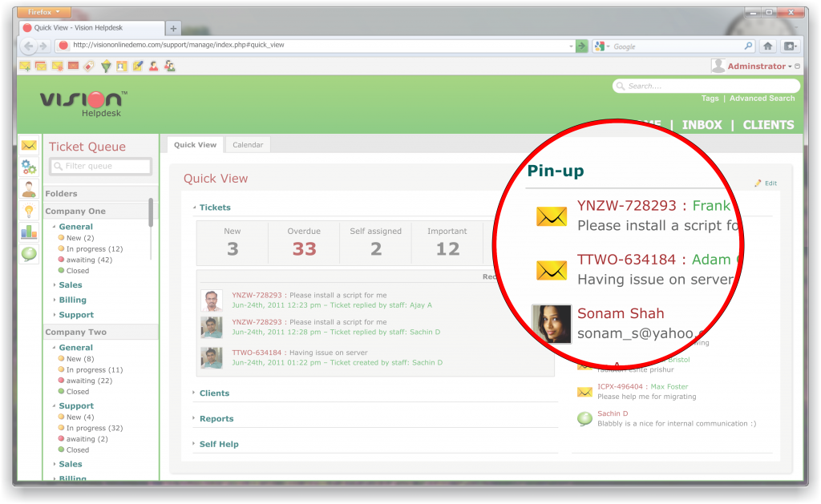Click the tag icon in the top toolbar
This screenshot has height=504, width=821.
pos(89,67)
